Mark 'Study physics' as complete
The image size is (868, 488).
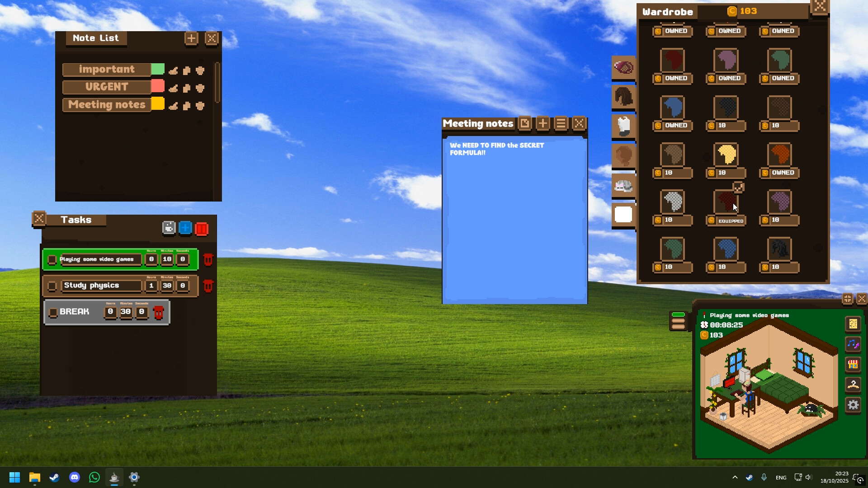point(53,286)
